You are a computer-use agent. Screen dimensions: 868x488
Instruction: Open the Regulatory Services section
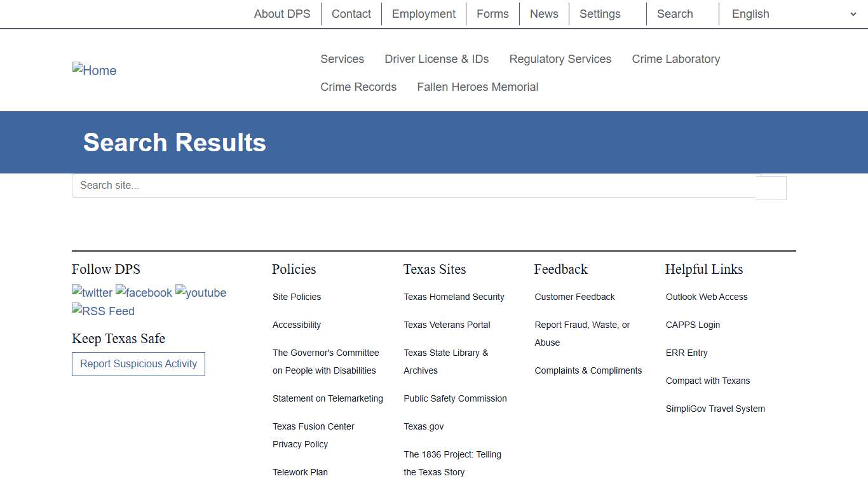pyautogui.click(x=560, y=58)
